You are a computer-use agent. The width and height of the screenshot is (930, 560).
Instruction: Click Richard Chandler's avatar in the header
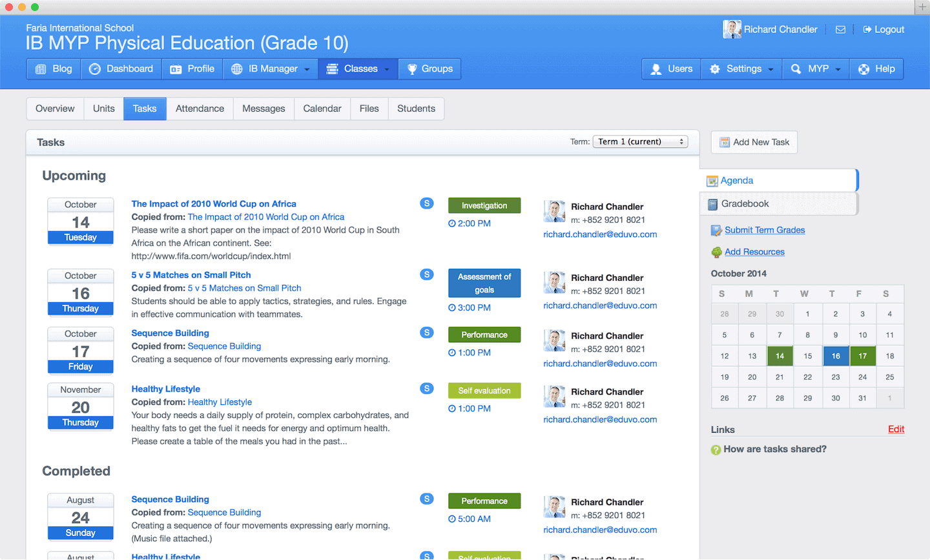[732, 29]
